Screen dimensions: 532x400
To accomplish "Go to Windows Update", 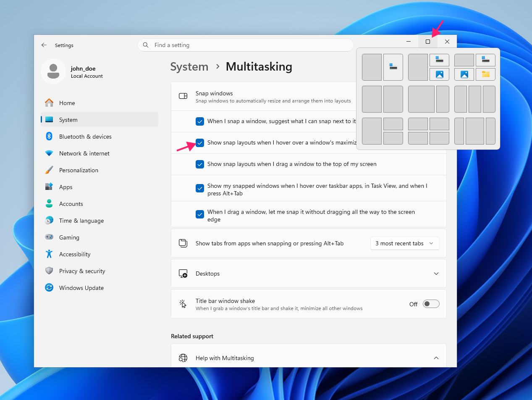I will pos(100,288).
